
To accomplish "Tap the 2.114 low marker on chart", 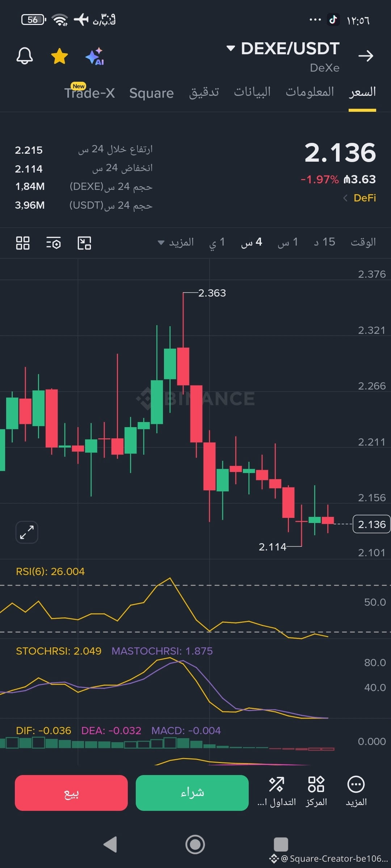I will click(x=272, y=547).
